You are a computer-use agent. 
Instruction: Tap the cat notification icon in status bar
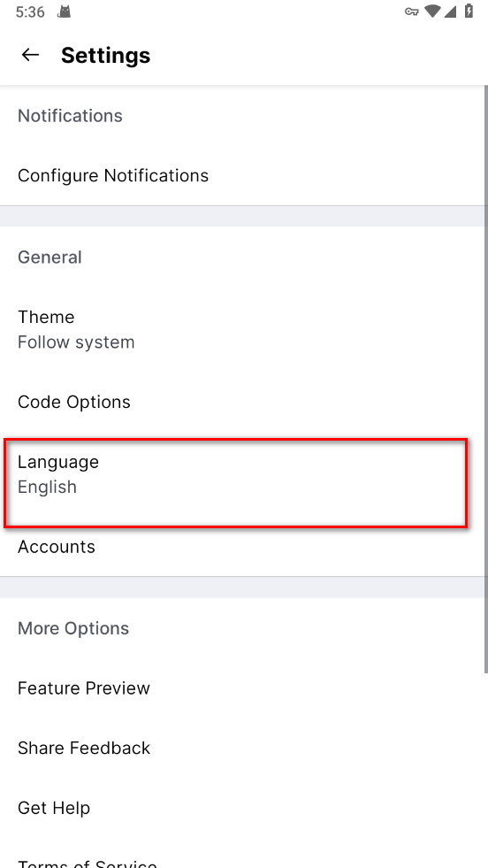point(65,12)
